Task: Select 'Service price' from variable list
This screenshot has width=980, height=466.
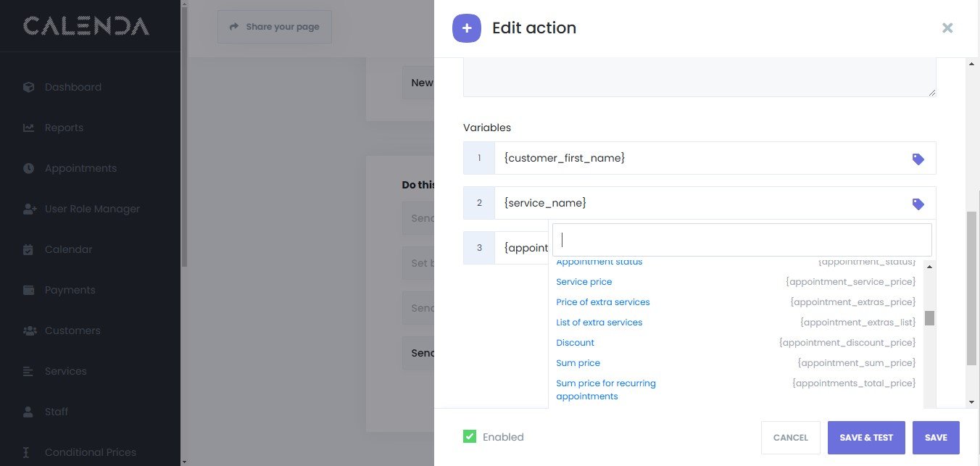Action: (x=584, y=282)
